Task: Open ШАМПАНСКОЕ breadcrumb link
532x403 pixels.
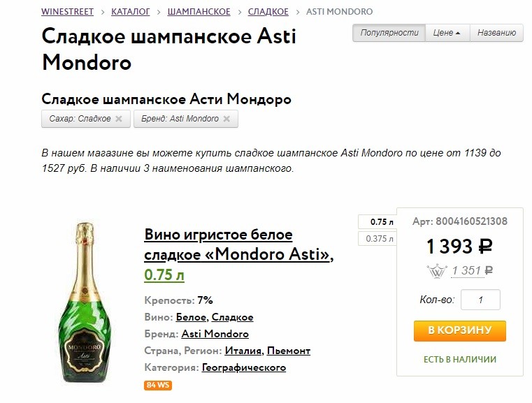Action: click(199, 12)
